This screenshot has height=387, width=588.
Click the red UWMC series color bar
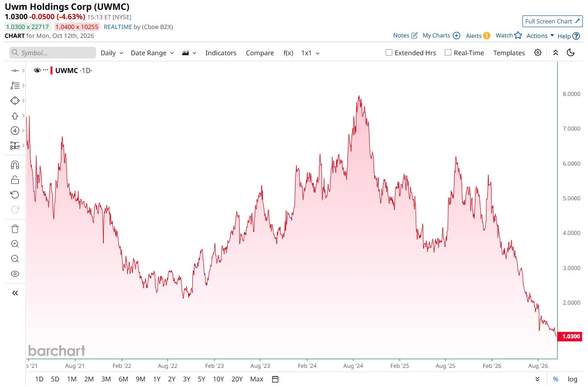click(51, 71)
